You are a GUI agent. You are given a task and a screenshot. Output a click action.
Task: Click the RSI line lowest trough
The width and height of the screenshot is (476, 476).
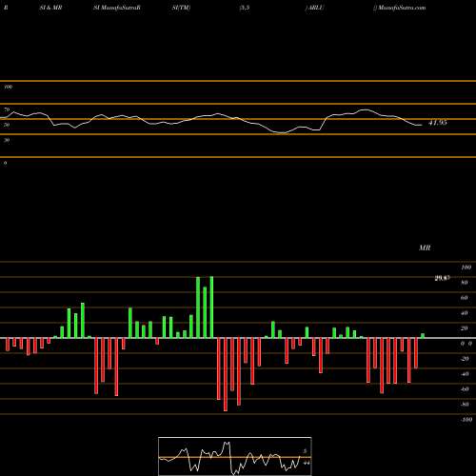[x=282, y=133]
